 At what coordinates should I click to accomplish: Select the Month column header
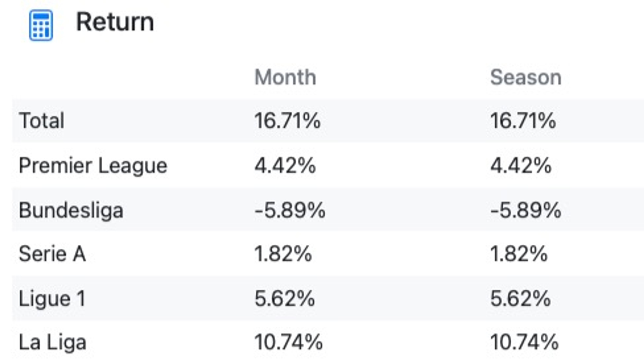pos(285,77)
